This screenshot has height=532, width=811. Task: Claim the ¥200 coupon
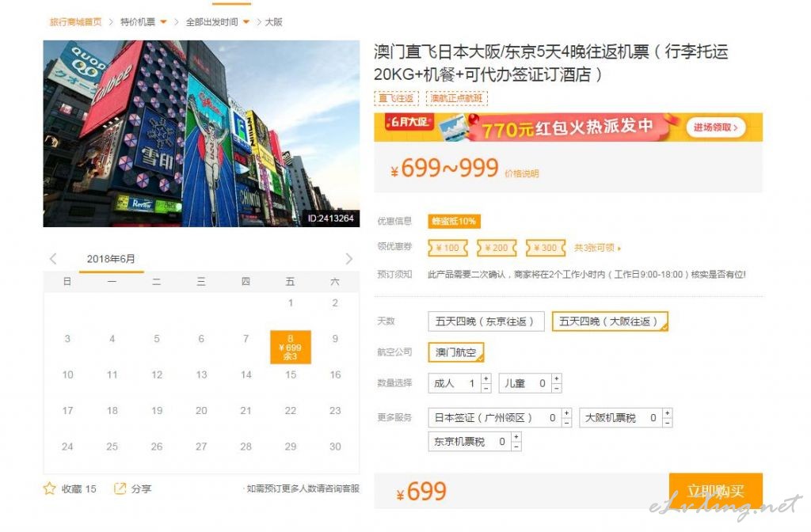(497, 248)
